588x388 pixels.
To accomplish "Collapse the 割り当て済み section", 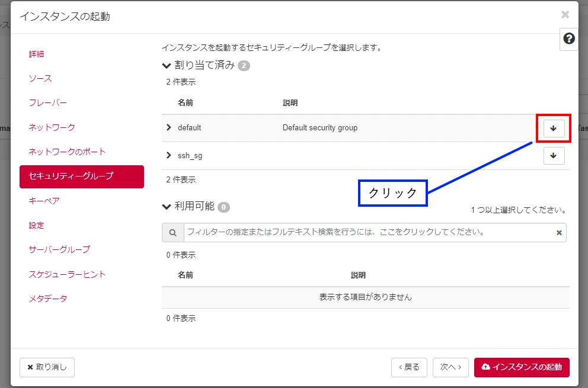I will [x=167, y=65].
